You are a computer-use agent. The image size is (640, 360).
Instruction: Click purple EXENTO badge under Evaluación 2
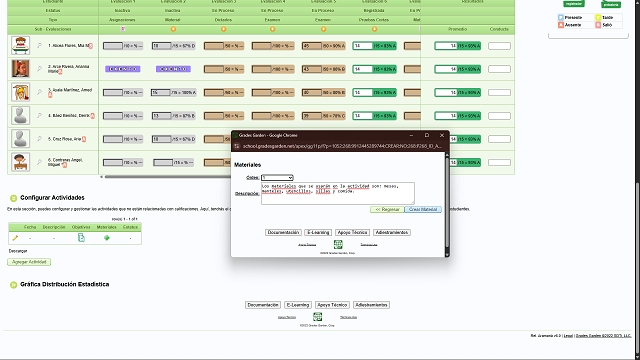(173, 69)
